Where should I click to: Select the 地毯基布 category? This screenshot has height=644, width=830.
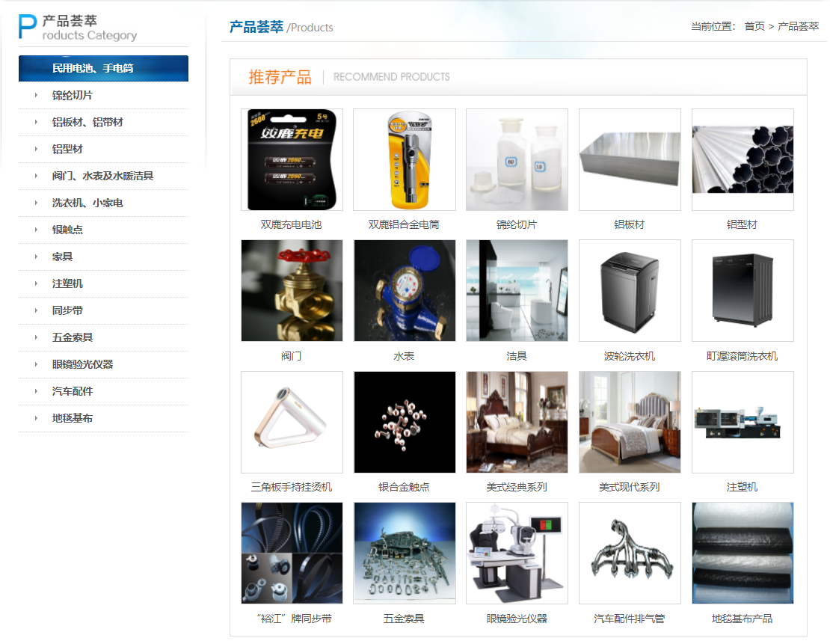pyautogui.click(x=72, y=418)
